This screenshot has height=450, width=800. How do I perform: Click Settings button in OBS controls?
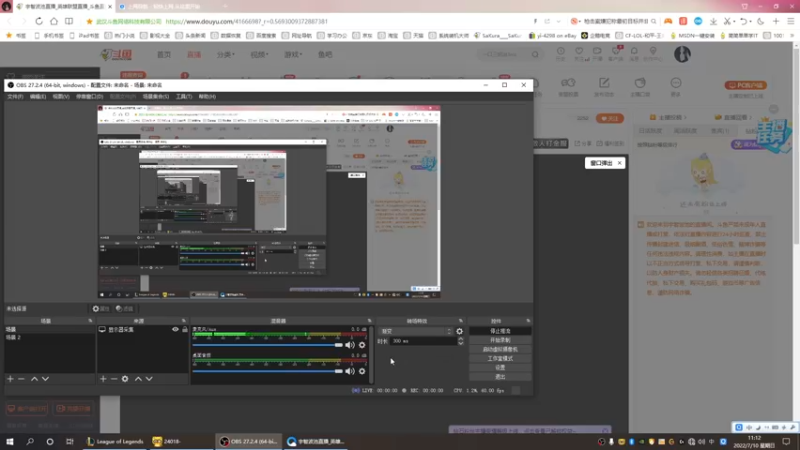(x=500, y=368)
